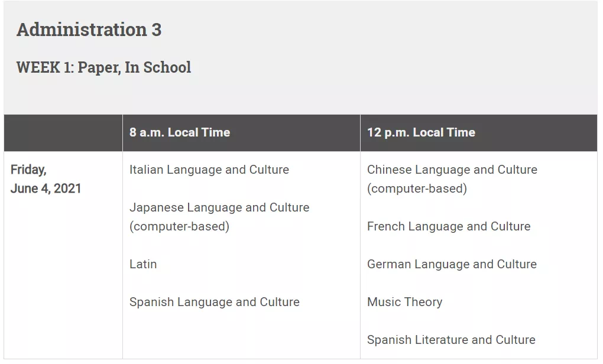Click the Administration 3 heading
Image resolution: width=603 pixels, height=364 pixels.
click(x=89, y=30)
